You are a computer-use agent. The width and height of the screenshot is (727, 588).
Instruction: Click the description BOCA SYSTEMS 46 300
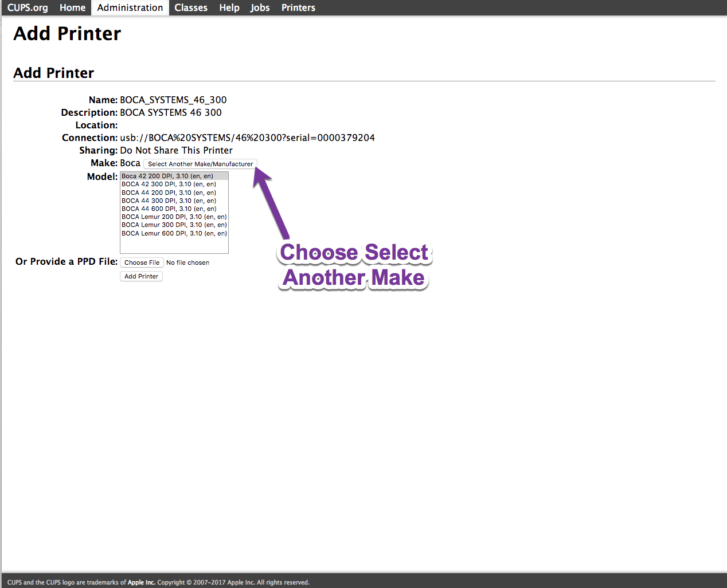coord(171,112)
